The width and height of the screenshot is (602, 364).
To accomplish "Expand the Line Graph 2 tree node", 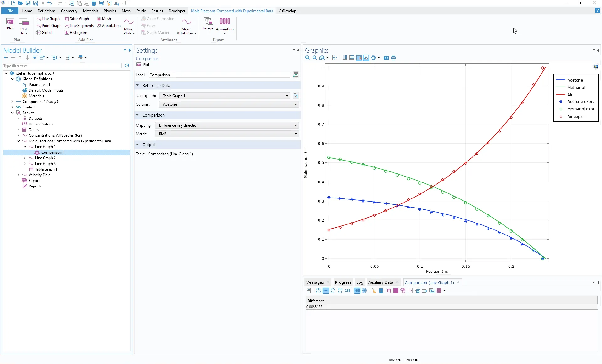I will [25, 158].
